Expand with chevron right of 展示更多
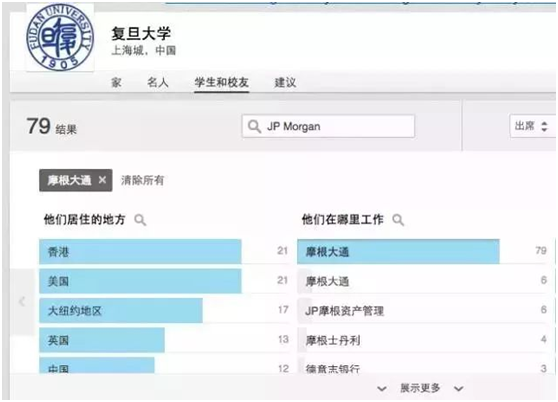The height and width of the screenshot is (402, 558). pos(459,388)
